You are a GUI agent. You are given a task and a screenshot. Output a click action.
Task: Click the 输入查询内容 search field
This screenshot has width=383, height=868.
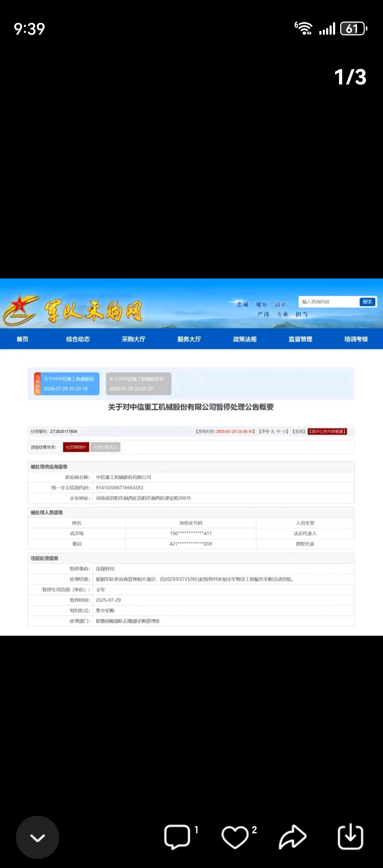click(x=329, y=301)
